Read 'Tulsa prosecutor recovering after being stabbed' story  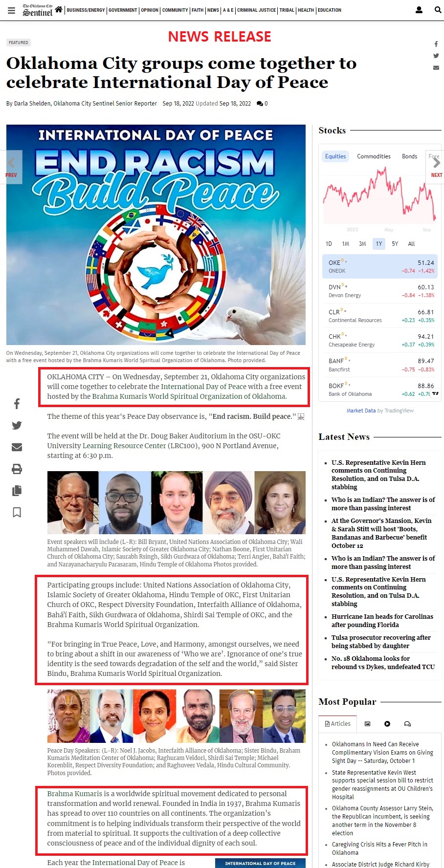click(x=381, y=642)
